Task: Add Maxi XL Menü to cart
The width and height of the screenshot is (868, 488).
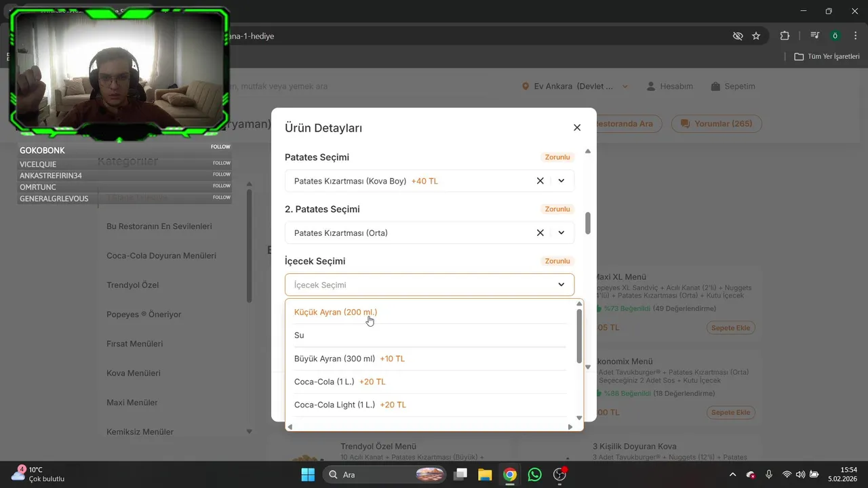Action: pyautogui.click(x=732, y=328)
